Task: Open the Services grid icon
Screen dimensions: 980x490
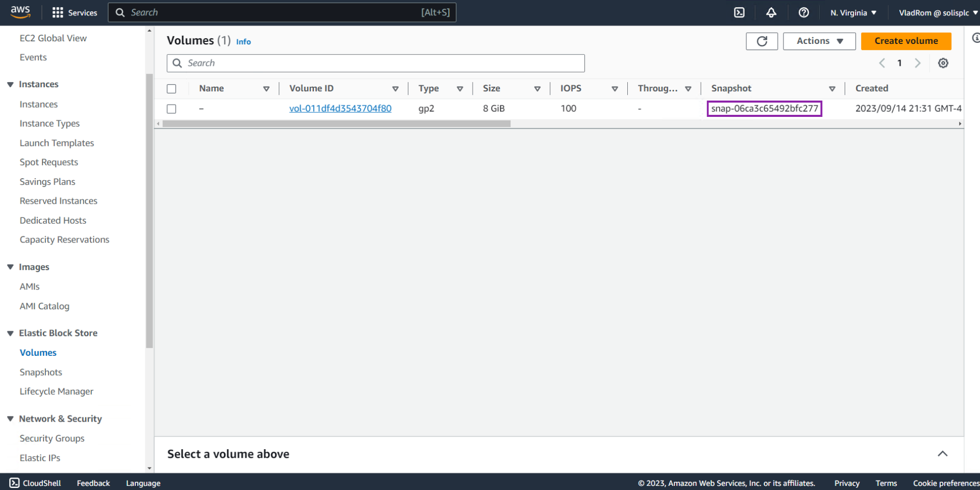Action: pos(58,12)
